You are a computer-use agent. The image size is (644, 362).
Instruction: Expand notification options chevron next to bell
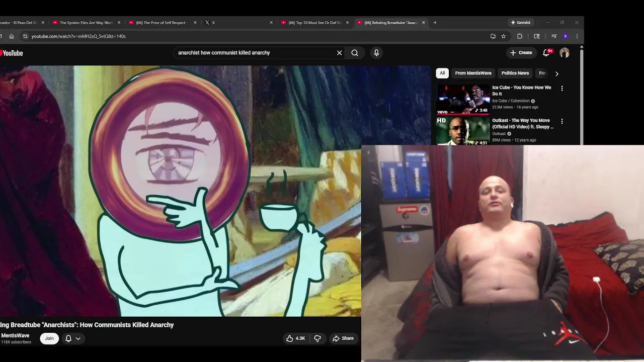[x=78, y=338]
